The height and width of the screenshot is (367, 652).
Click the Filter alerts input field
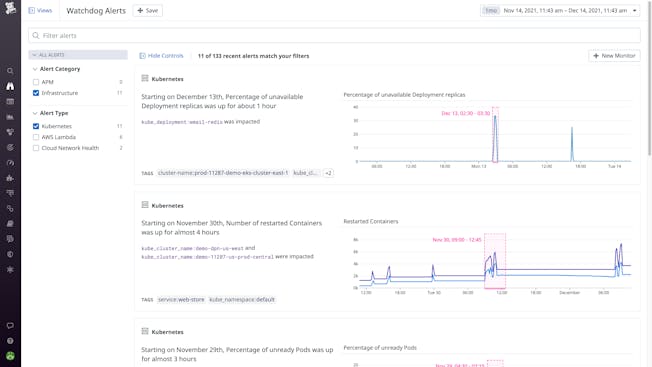click(x=334, y=35)
